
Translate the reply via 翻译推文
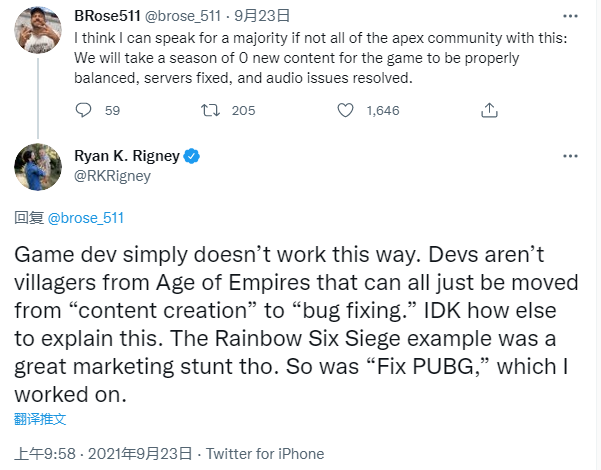coord(41,414)
